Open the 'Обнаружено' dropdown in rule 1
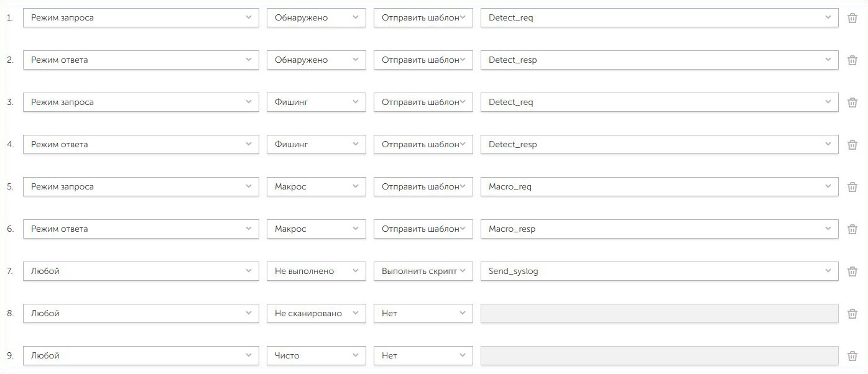 tap(316, 18)
